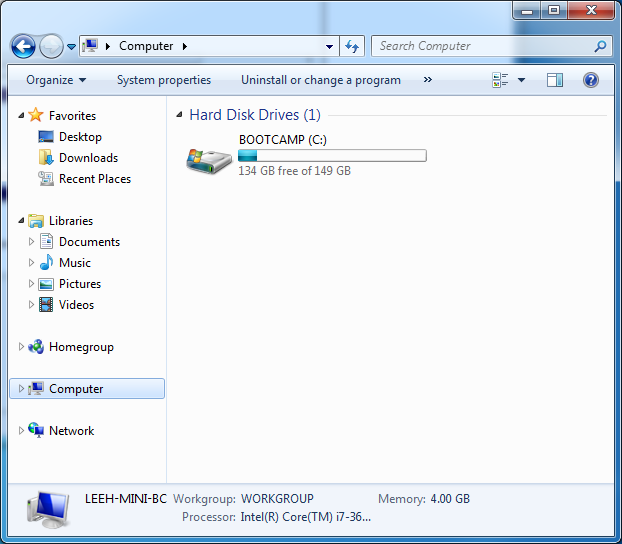Image resolution: width=622 pixels, height=544 pixels.
Task: Click the Computer icon in sidebar
Action: tap(36, 388)
